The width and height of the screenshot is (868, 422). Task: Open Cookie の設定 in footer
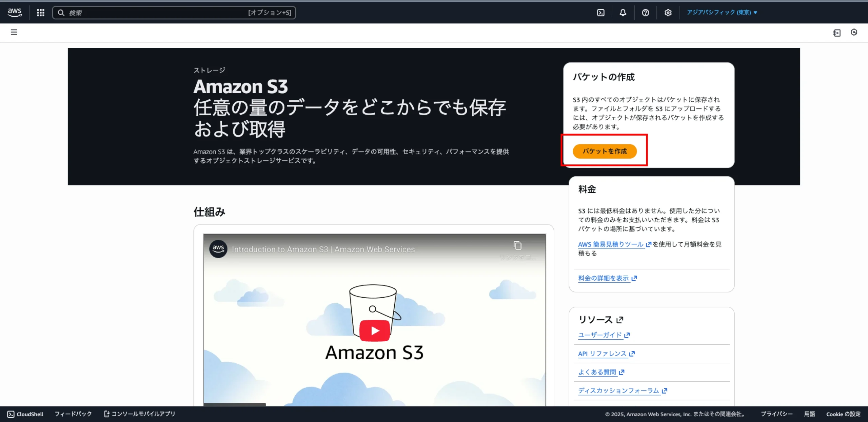843,414
